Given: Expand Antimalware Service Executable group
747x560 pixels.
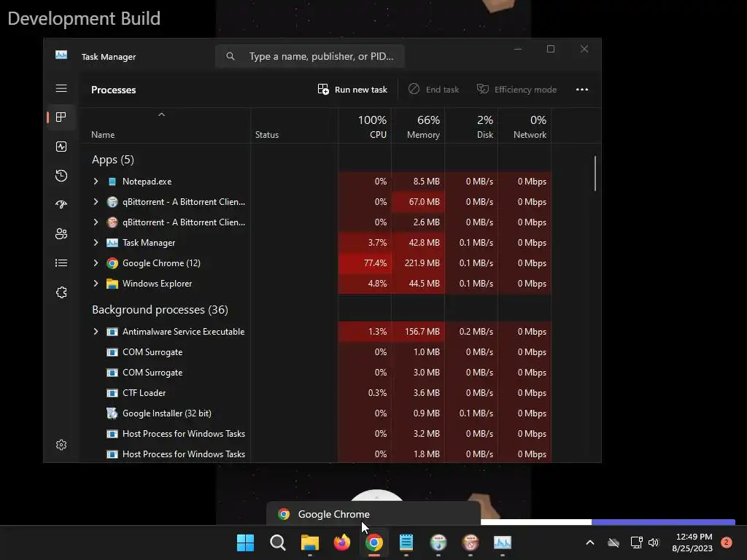Looking at the screenshot, I should 96,332.
